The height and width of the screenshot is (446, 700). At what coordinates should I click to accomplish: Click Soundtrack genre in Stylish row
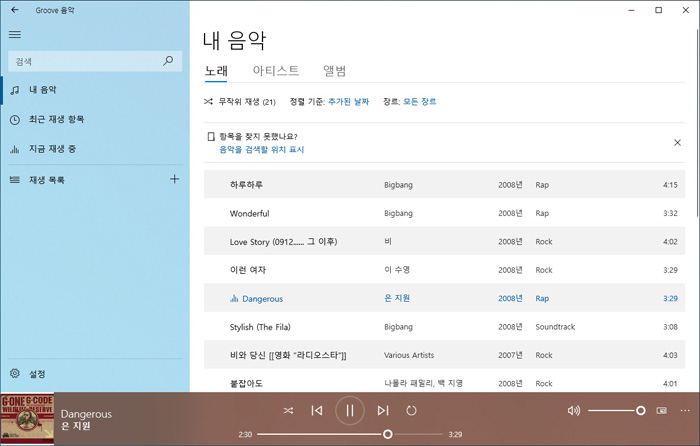555,327
